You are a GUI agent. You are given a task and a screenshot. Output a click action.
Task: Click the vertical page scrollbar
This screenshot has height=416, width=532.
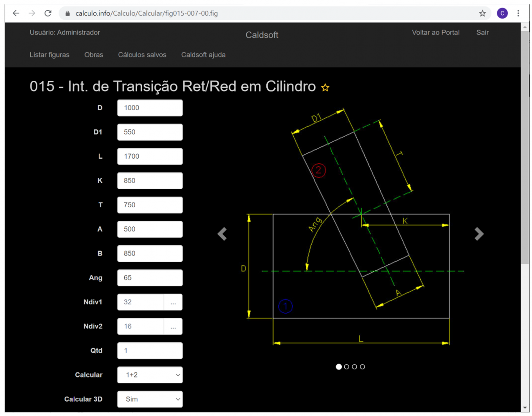(525, 152)
